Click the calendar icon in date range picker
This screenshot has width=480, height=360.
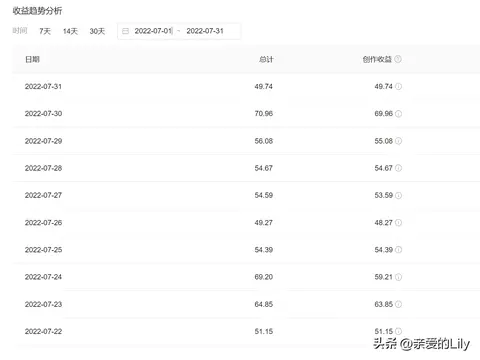(125, 31)
